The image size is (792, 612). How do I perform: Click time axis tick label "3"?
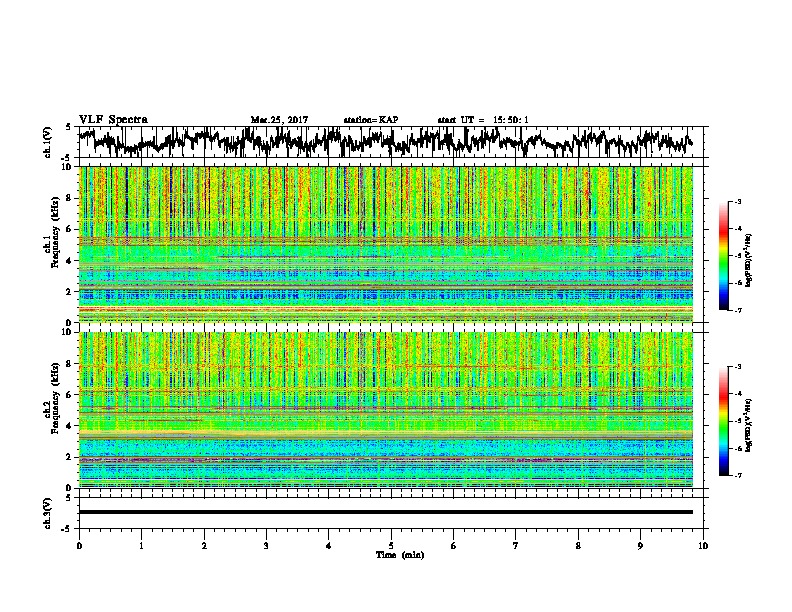pyautogui.click(x=266, y=546)
